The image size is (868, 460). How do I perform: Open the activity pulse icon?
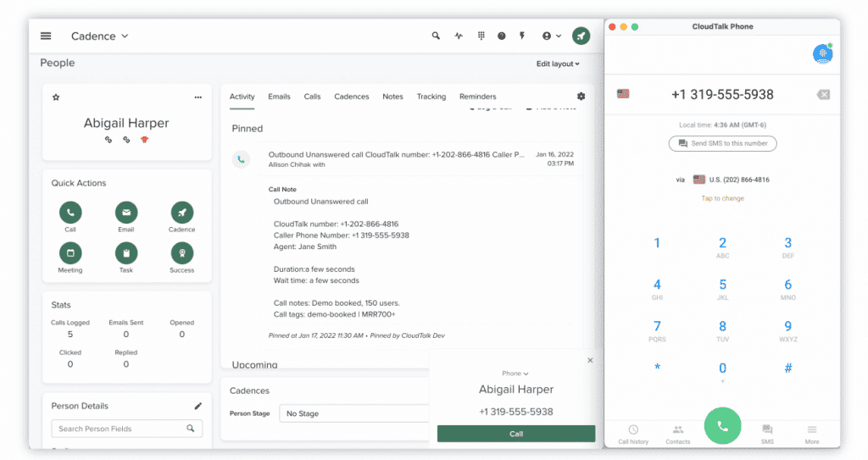click(459, 36)
